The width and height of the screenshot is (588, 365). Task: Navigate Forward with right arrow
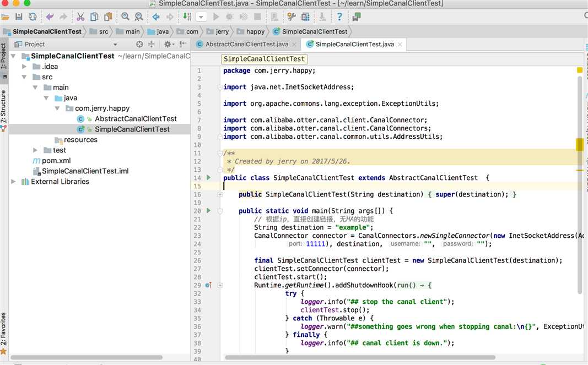click(x=170, y=17)
